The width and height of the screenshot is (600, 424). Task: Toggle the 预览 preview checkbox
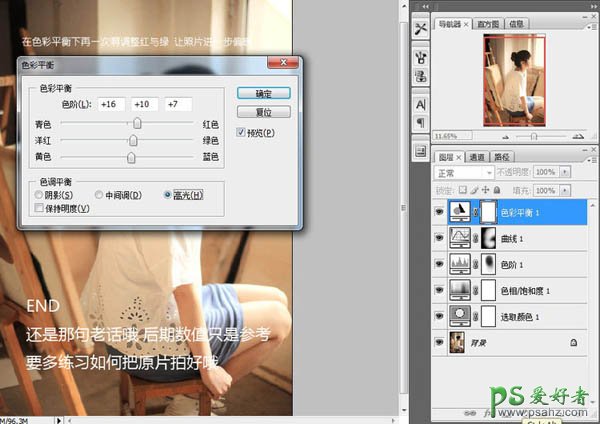(x=241, y=132)
